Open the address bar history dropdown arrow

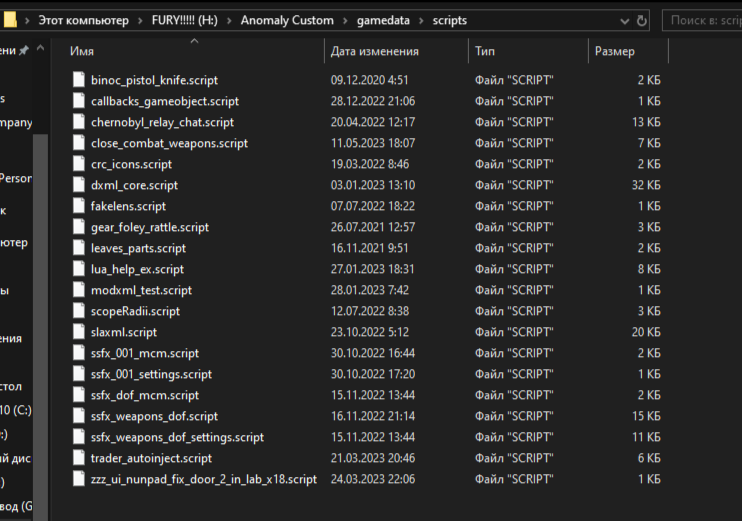(x=625, y=21)
